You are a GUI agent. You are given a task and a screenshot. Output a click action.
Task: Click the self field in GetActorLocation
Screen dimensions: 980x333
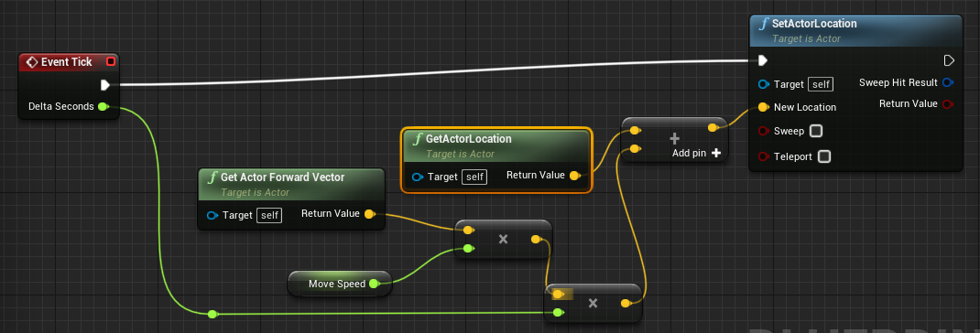474,177
